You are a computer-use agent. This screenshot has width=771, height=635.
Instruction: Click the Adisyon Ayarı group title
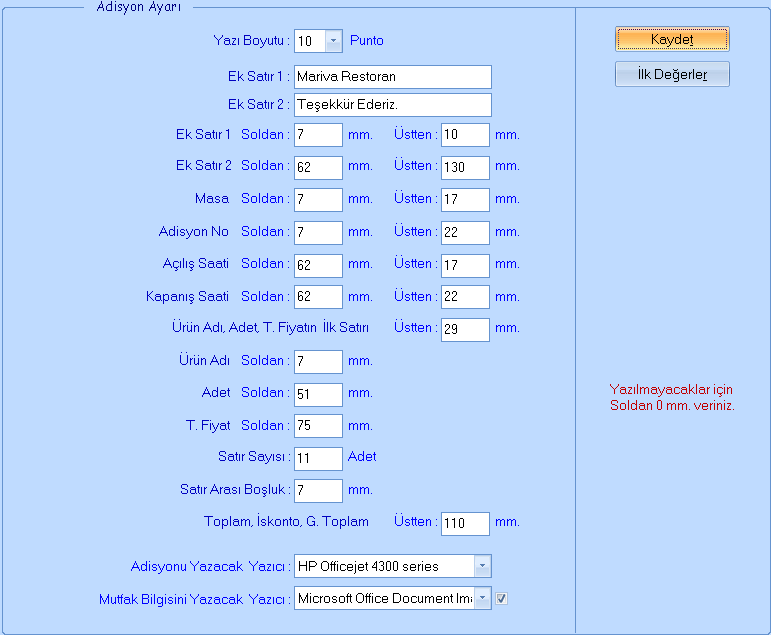coord(139,7)
